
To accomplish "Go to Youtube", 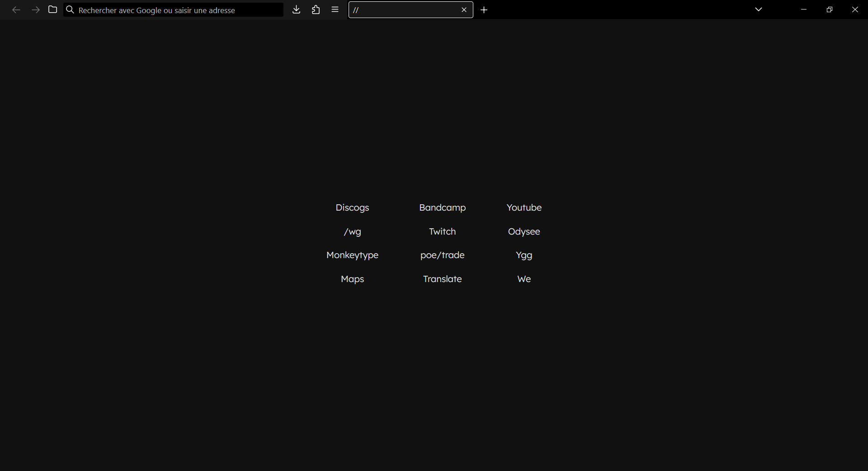I will click(524, 207).
